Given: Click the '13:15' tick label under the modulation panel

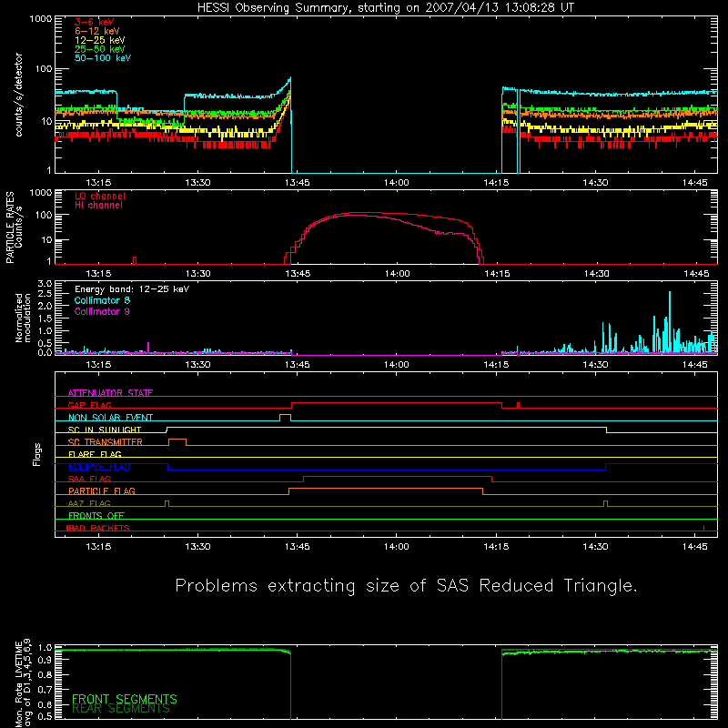Looking at the screenshot, I should pyautogui.click(x=98, y=365).
